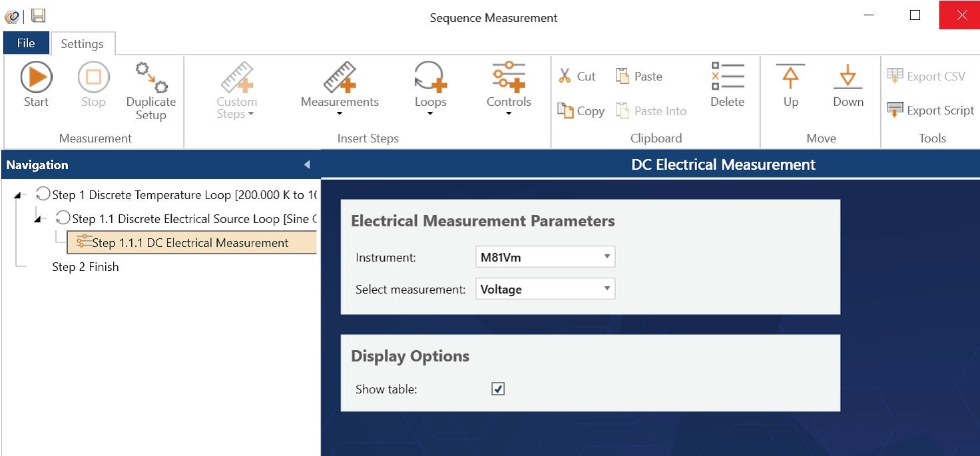The height and width of the screenshot is (456, 980).
Task: Select Step 1.1 Discrete Electrical Source Loop
Action: 186,219
